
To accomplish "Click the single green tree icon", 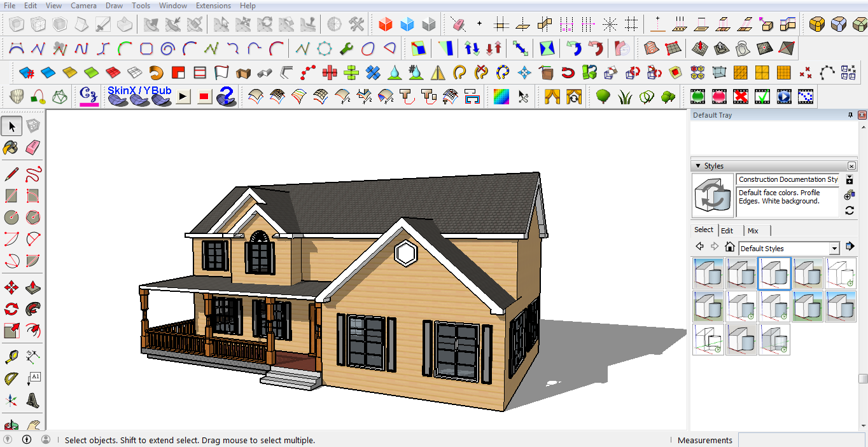I will pyautogui.click(x=603, y=97).
